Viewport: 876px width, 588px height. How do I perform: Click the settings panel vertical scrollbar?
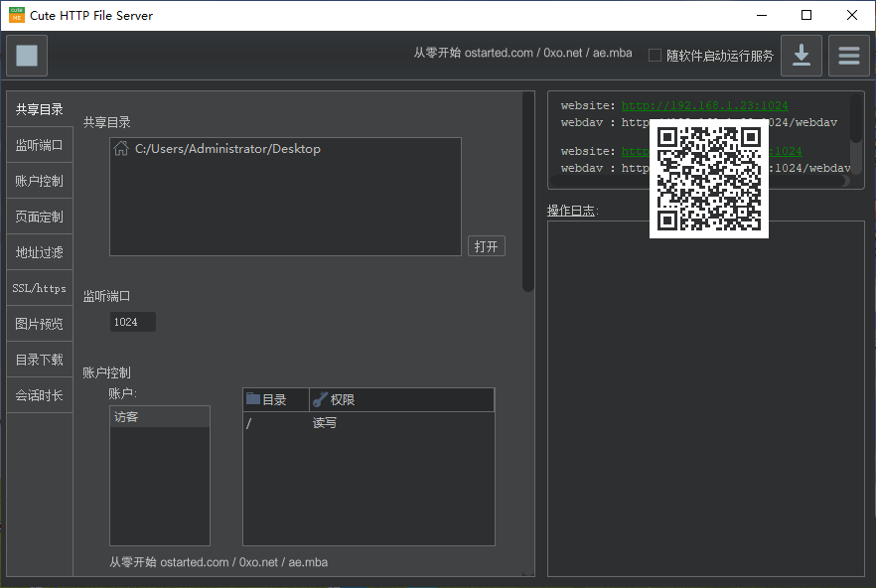[528, 192]
